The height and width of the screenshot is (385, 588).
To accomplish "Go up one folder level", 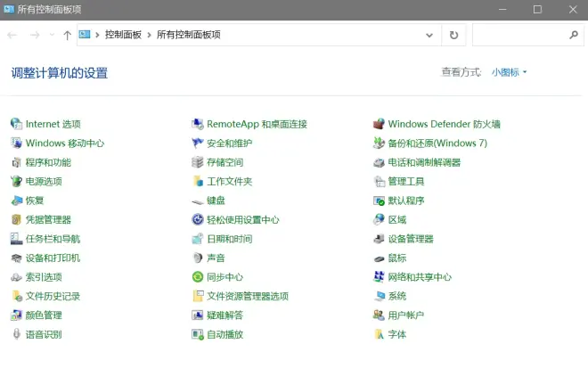I will coord(67,36).
